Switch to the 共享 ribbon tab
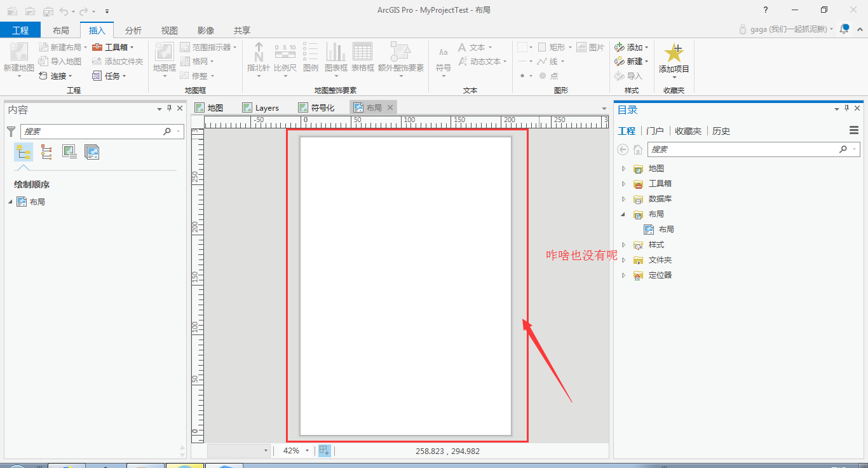The width and height of the screenshot is (868, 468). [242, 30]
